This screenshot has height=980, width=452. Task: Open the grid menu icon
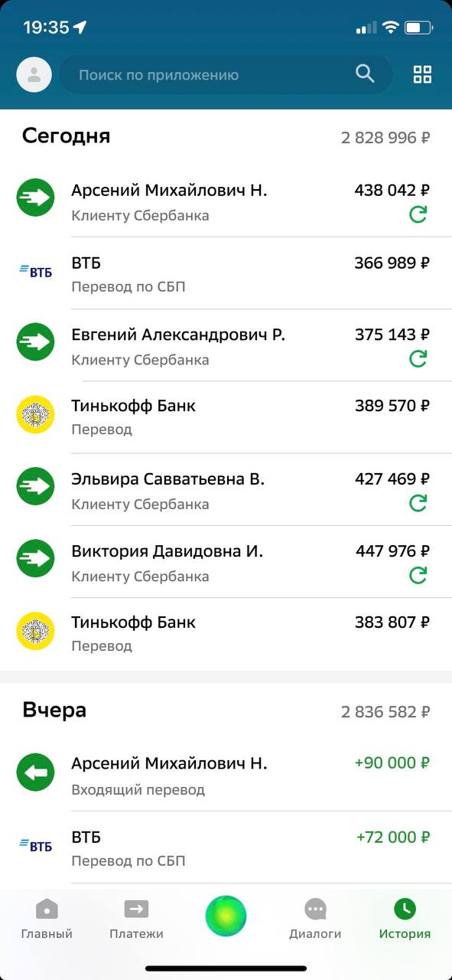click(x=422, y=74)
